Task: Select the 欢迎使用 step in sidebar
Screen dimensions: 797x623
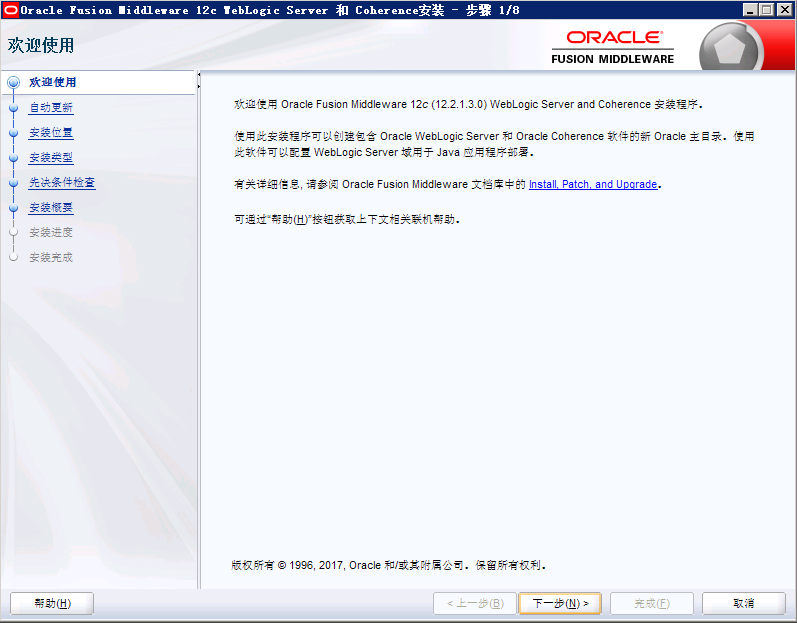Action: point(52,82)
